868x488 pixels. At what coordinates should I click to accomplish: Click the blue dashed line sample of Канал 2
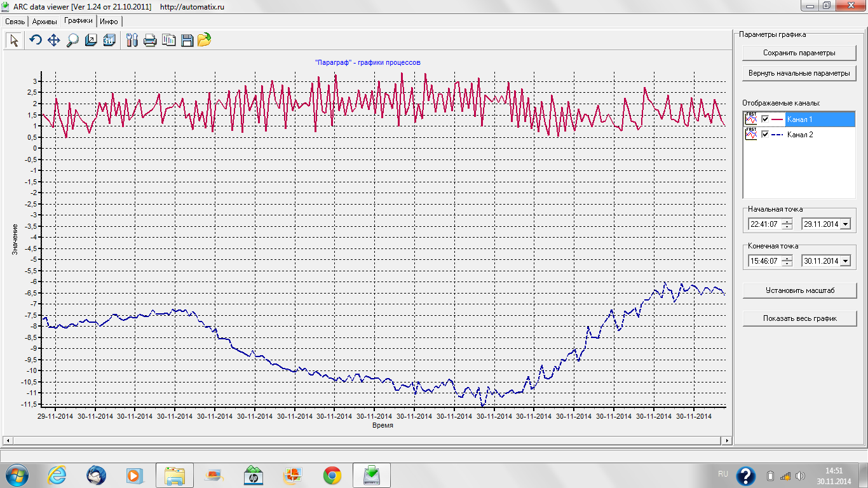778,135
